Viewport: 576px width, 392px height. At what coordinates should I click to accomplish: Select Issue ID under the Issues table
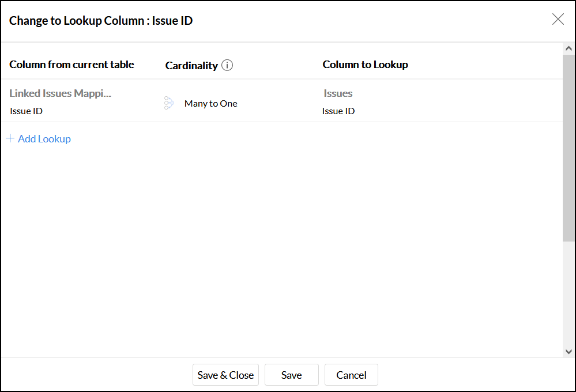click(338, 111)
